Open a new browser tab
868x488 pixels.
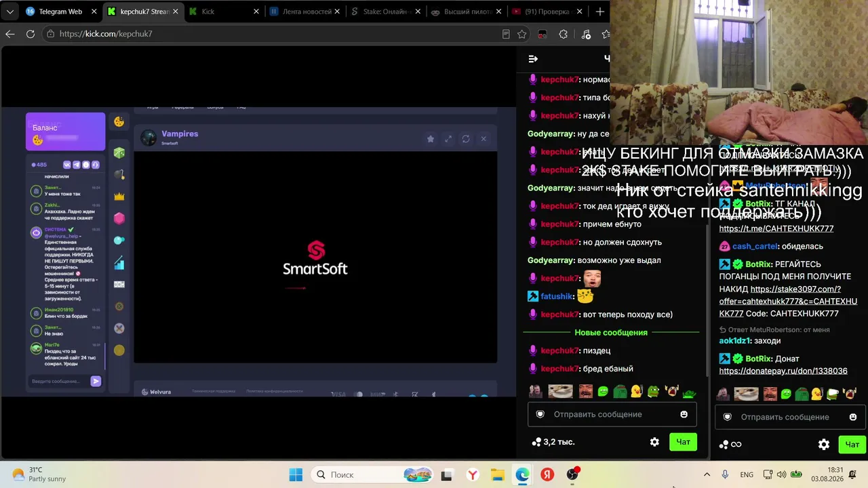(599, 12)
